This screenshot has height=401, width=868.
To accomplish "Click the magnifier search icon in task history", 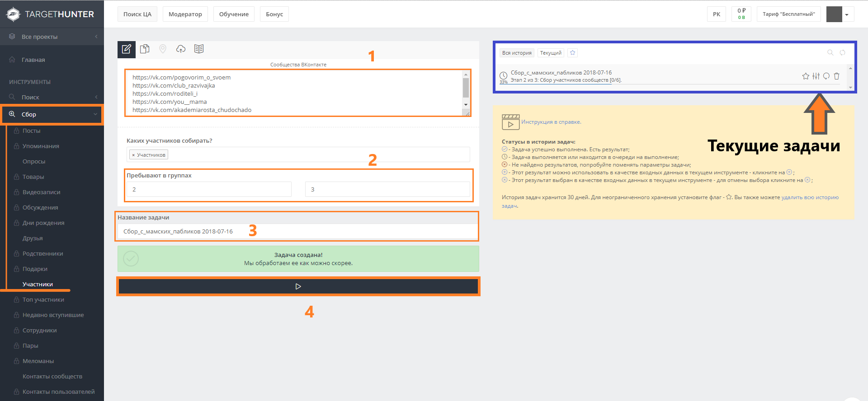I will [x=830, y=53].
